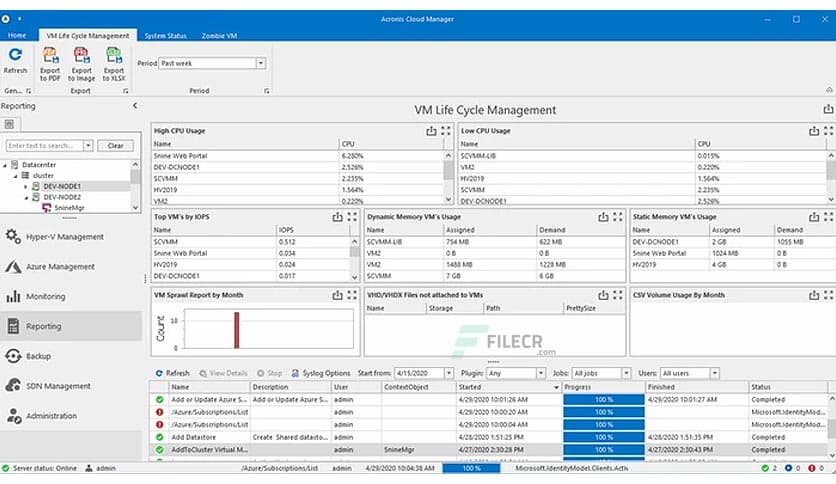Export the High CPU Usage panel
The image size is (836, 484).
click(431, 131)
